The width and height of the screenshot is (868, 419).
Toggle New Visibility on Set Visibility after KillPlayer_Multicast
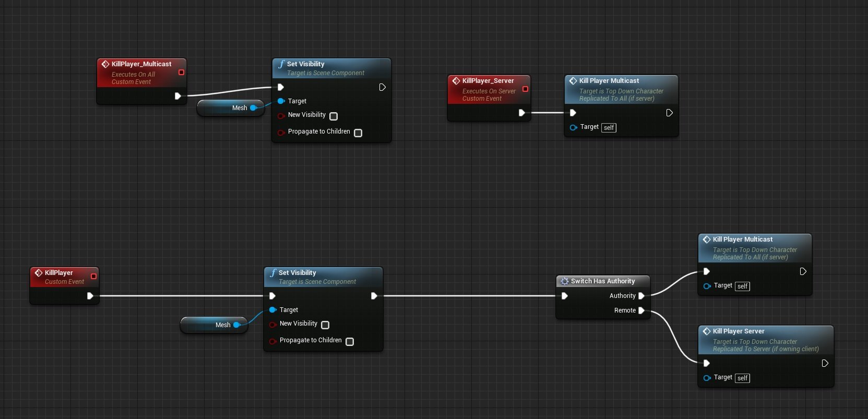[334, 116]
